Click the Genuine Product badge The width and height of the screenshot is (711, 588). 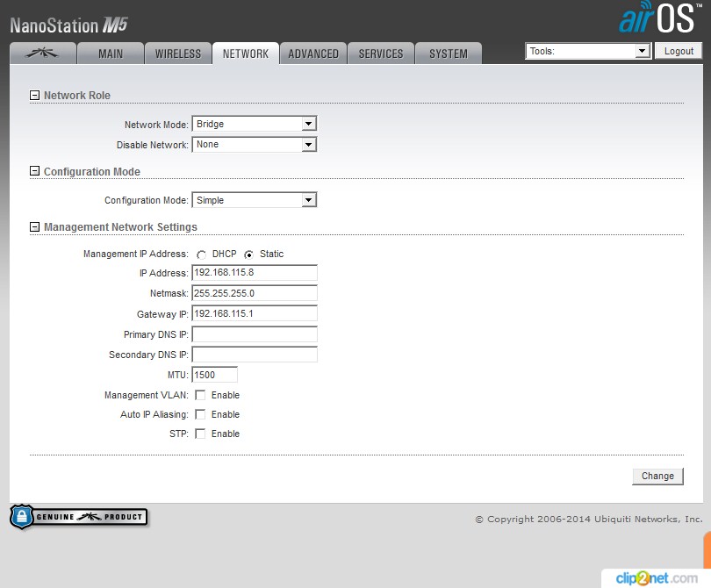click(79, 517)
